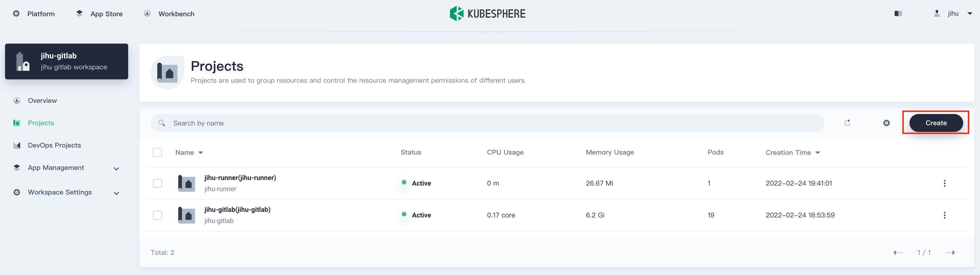Click the Workbench dashboard icon
The image size is (980, 275).
(x=147, y=14)
